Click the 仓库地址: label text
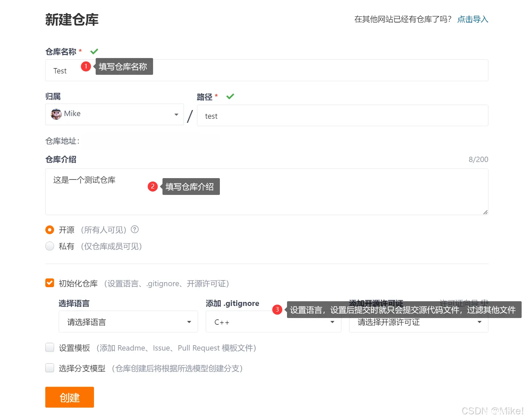This screenshot has width=525, height=420. coord(62,141)
